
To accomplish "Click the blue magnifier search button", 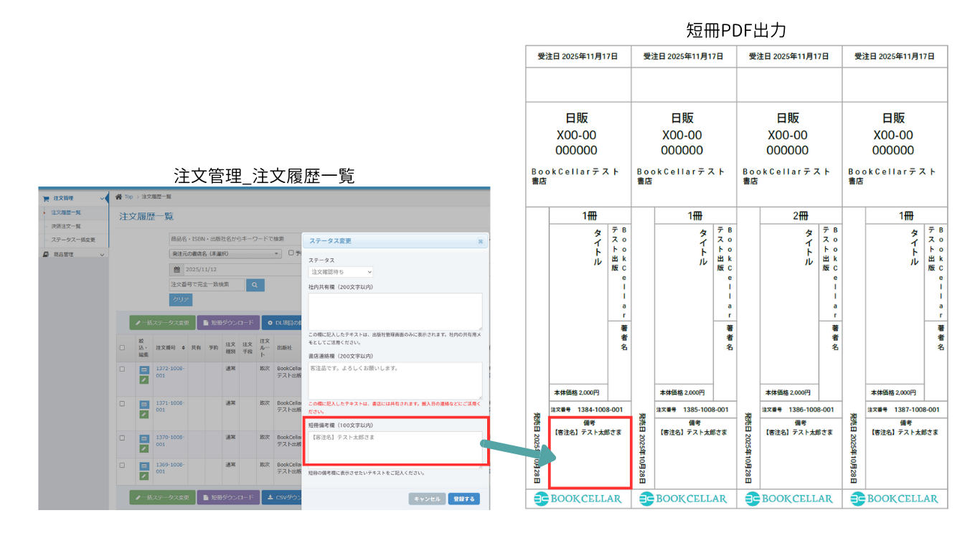I will [x=255, y=285].
